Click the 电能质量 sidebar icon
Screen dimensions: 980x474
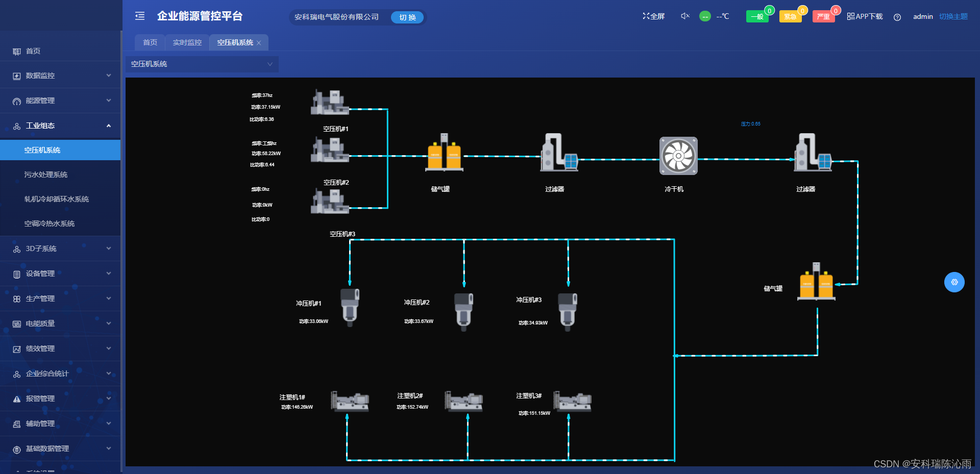pos(17,324)
